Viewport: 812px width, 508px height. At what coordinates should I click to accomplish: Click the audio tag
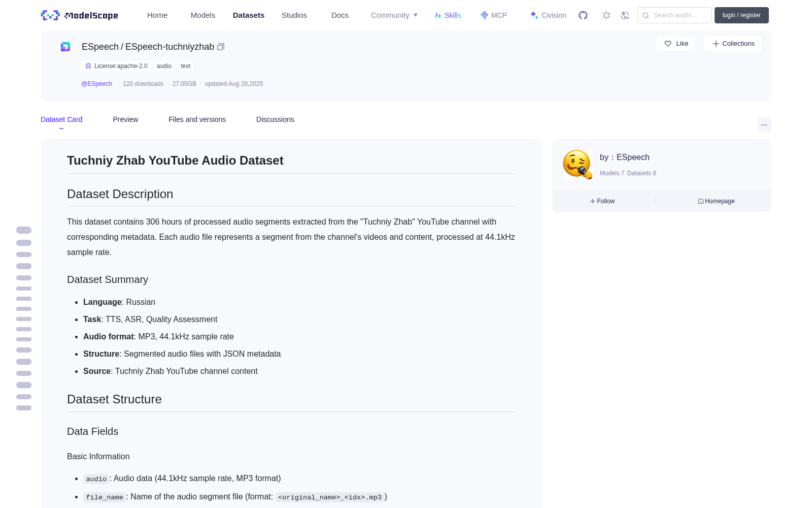[x=164, y=66]
